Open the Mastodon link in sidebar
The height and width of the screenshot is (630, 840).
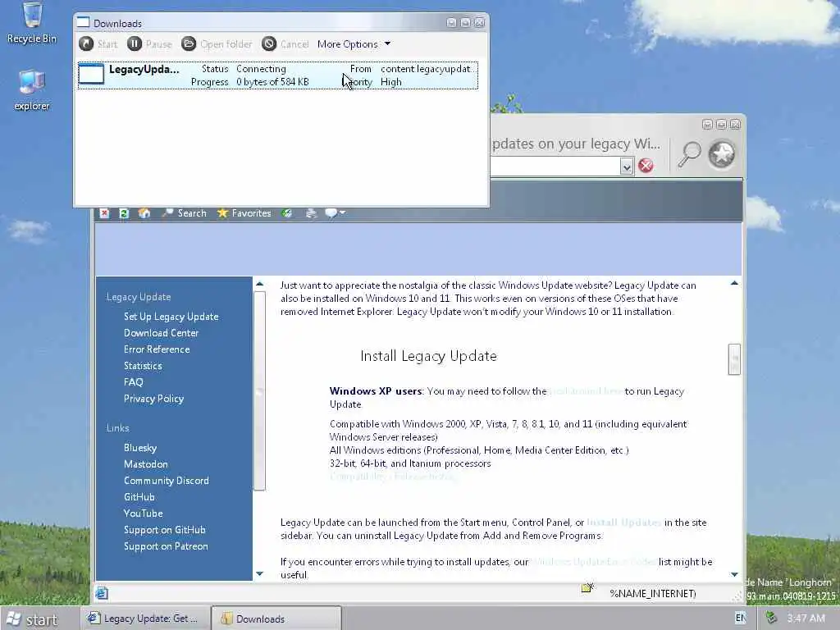146,464
